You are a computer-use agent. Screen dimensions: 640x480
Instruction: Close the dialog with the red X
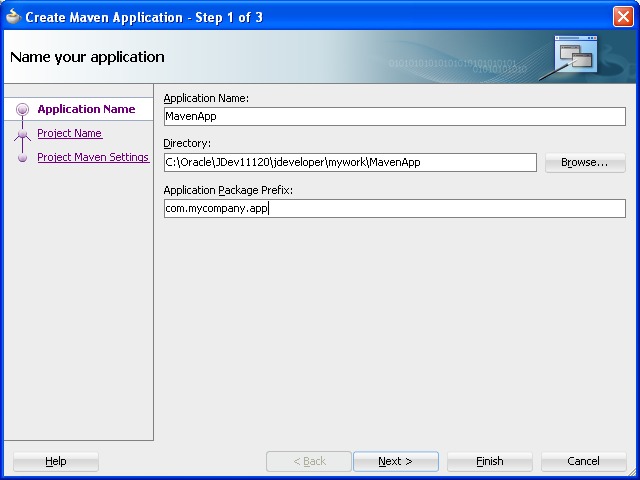click(623, 17)
